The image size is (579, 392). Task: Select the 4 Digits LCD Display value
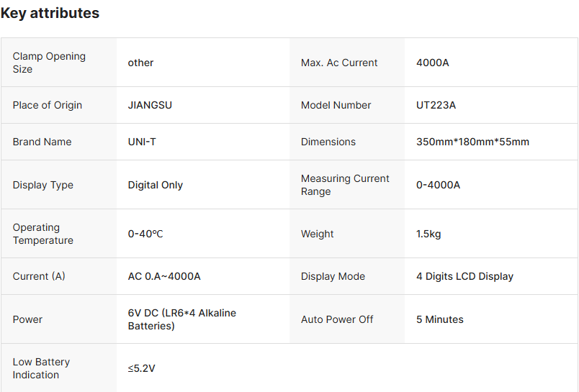[464, 276]
